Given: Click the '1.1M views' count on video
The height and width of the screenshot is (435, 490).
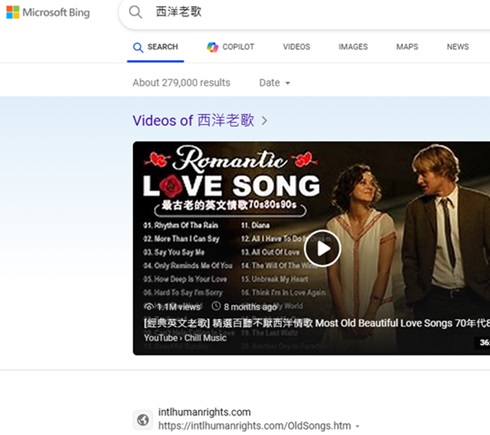Looking at the screenshot, I should point(172,307).
